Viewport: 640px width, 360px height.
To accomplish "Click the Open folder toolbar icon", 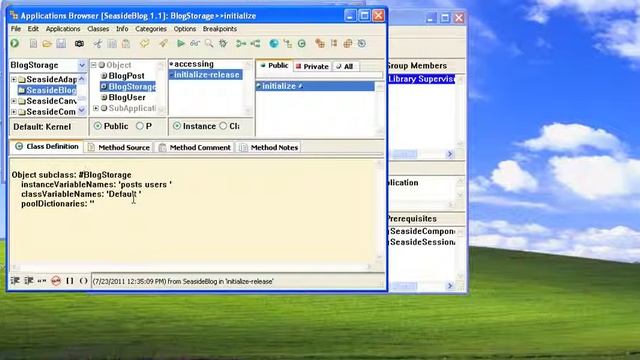I will tap(47, 44).
